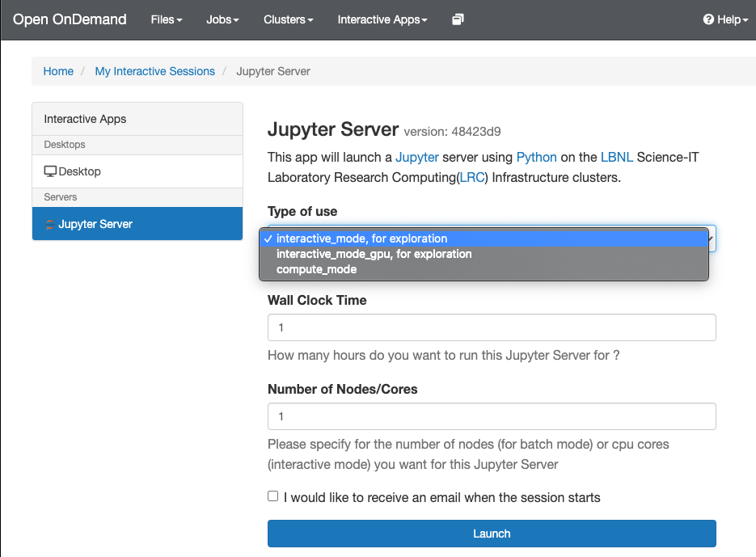756x557 pixels.
Task: Open the Jobs menu
Action: pyautogui.click(x=222, y=19)
